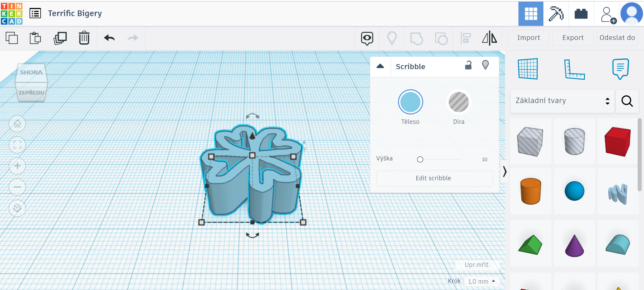Pick the striped cylinder hole shape

574,141
